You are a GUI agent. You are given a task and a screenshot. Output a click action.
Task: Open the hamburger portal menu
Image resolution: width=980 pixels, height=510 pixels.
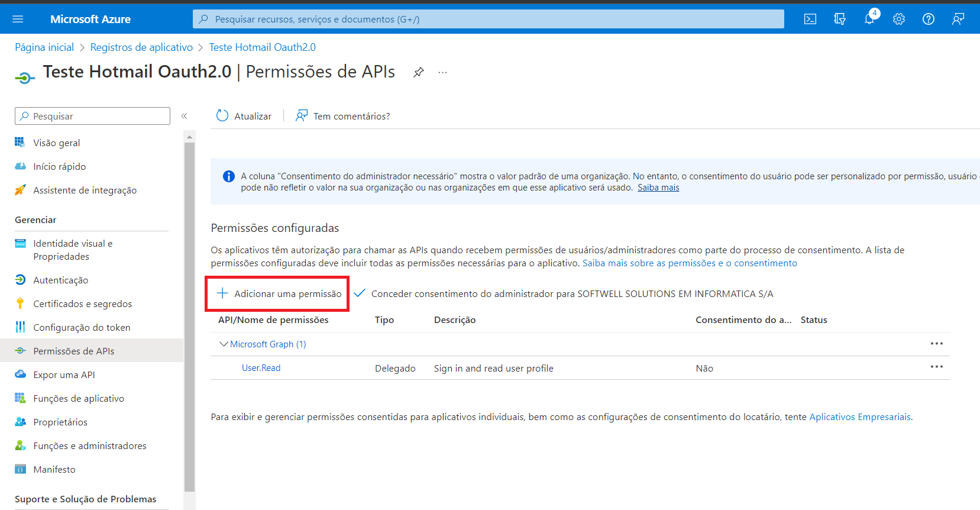pyautogui.click(x=18, y=19)
